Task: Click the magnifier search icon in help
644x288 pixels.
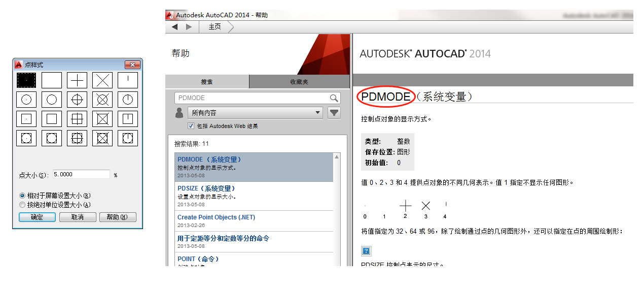Action: click(334, 98)
